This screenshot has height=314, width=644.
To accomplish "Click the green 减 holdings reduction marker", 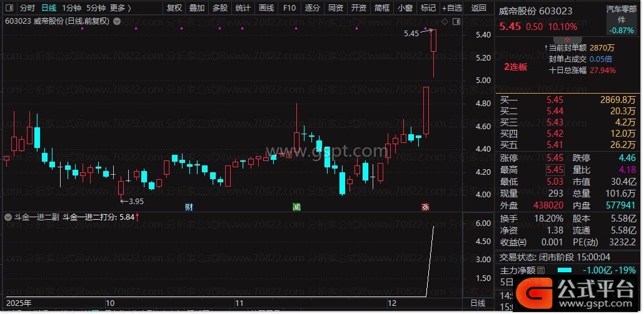I will coord(296,207).
